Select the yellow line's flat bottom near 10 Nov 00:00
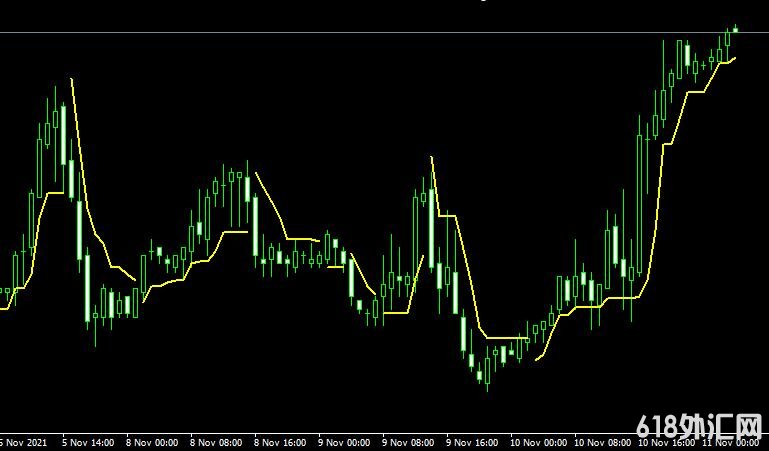769x451 pixels. [503, 337]
